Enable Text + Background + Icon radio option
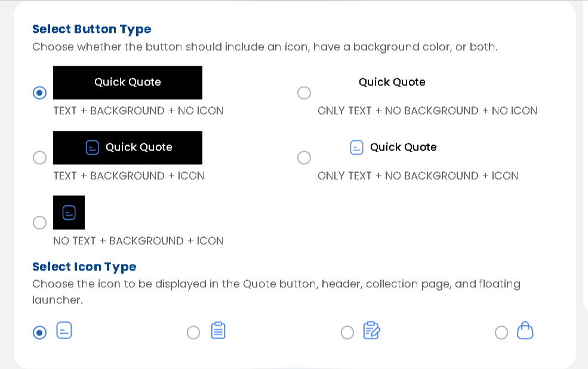588x369 pixels. tap(40, 158)
